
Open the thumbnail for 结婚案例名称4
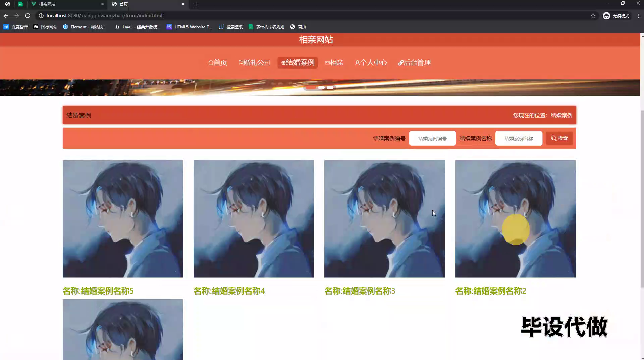(x=254, y=219)
